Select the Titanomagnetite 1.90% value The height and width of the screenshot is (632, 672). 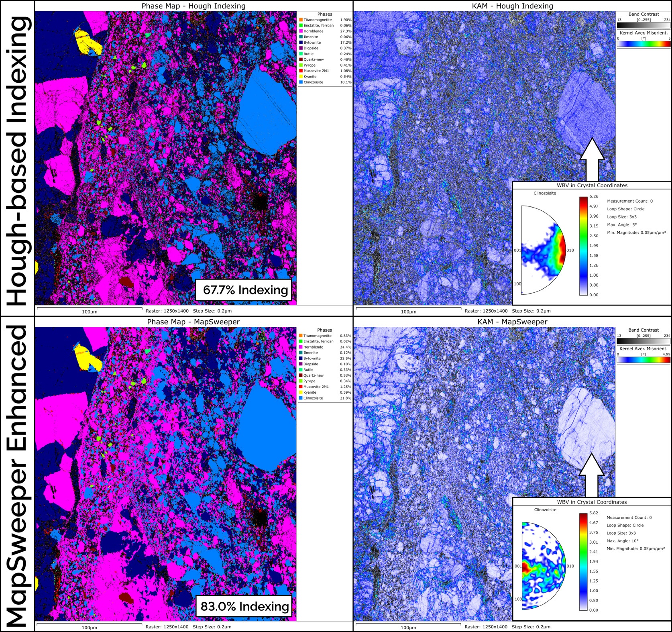(x=346, y=20)
